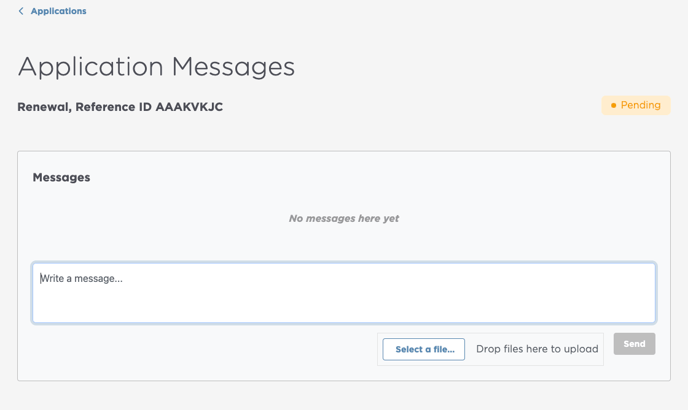Click the Reference ID AAAKVKJC code
The image size is (688, 410).
(x=189, y=107)
